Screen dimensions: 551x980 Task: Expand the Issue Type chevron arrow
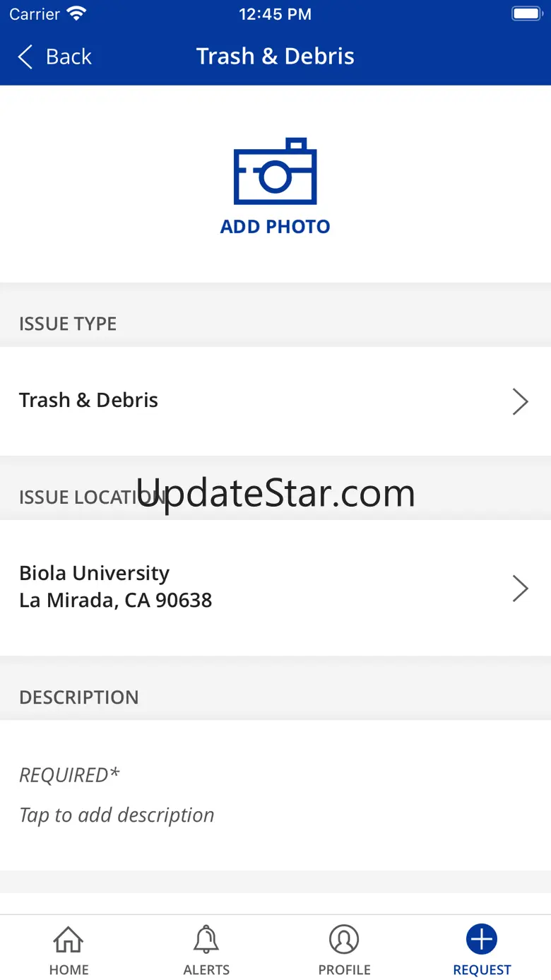[x=520, y=401]
